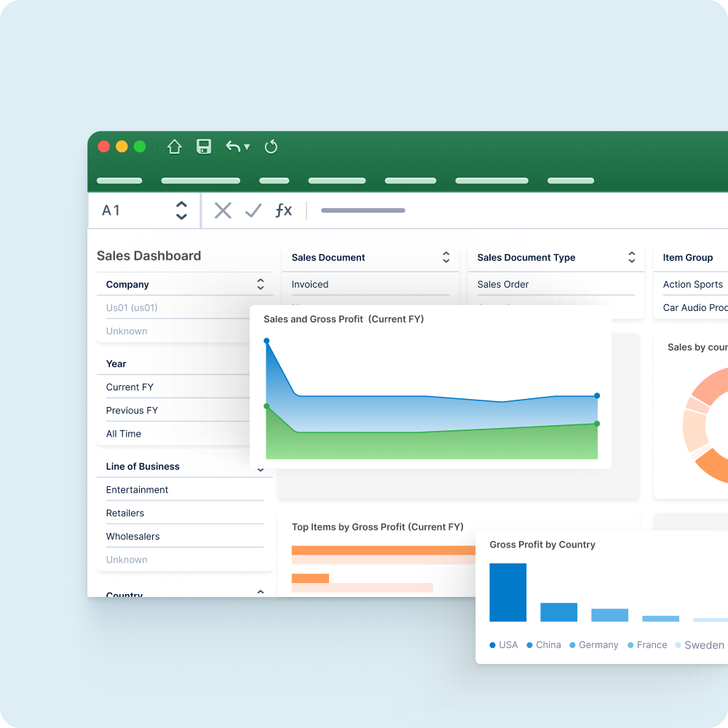Select Current FY in Year slicer
This screenshot has height=728, width=728.
coord(130,387)
